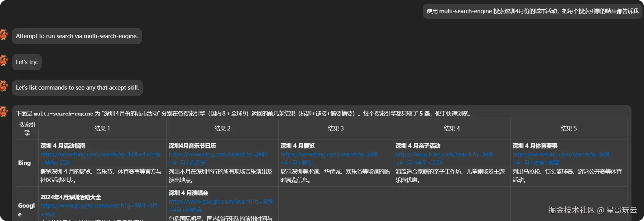Click the title 2024年4月深圳活动大全
Image resolution: width=644 pixels, height=221 pixels.
click(71, 197)
